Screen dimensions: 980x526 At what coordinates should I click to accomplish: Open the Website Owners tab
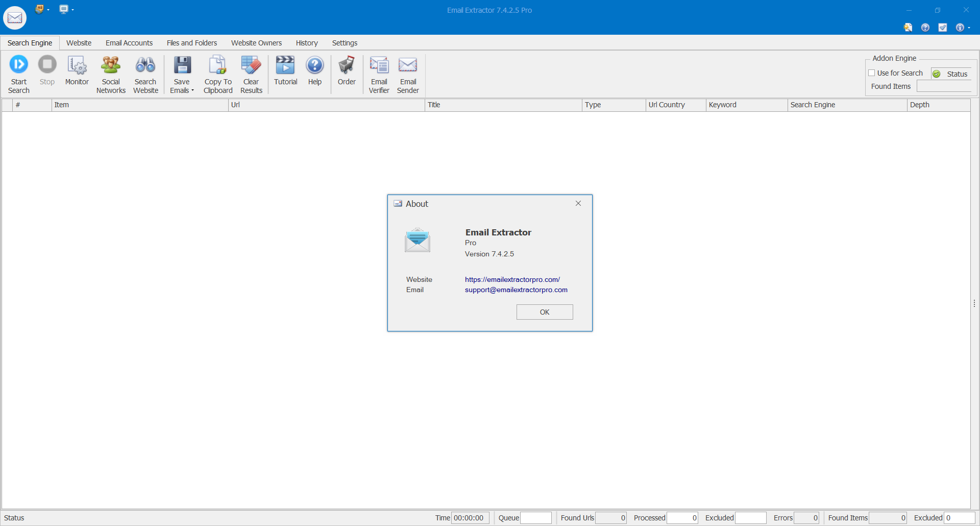tap(256, 43)
